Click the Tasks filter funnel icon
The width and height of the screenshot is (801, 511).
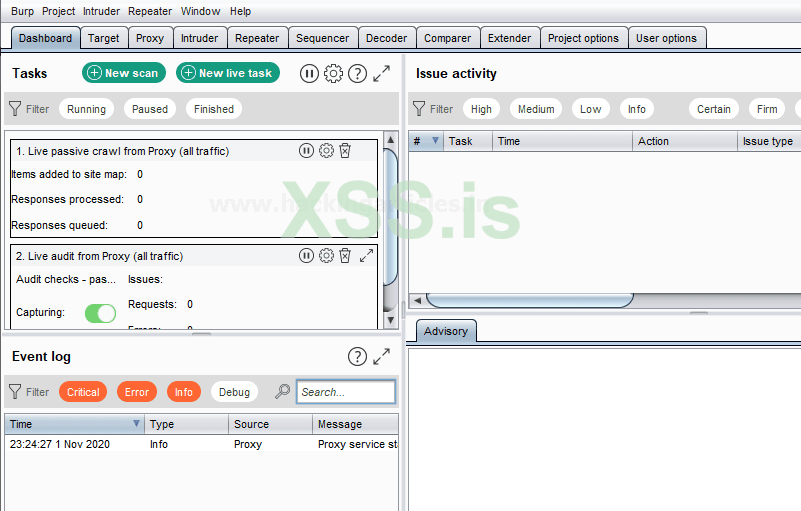coord(15,108)
